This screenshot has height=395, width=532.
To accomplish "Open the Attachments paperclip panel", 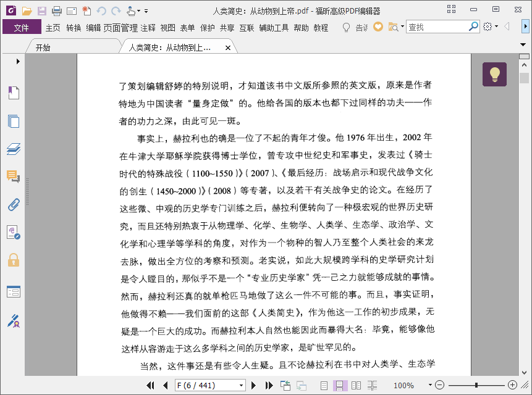I will click(14, 205).
